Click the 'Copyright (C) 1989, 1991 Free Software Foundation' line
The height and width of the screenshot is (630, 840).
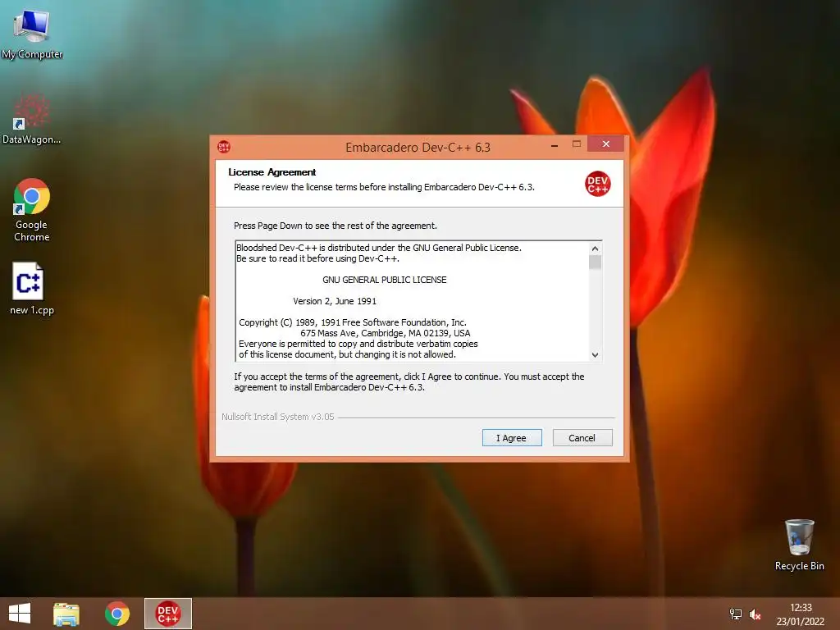(x=353, y=322)
